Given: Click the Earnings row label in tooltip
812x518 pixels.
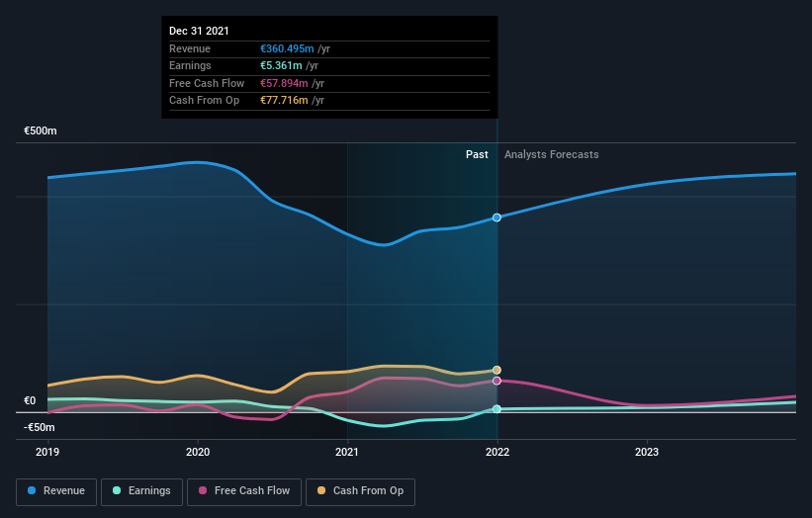Looking at the screenshot, I should click(190, 65).
